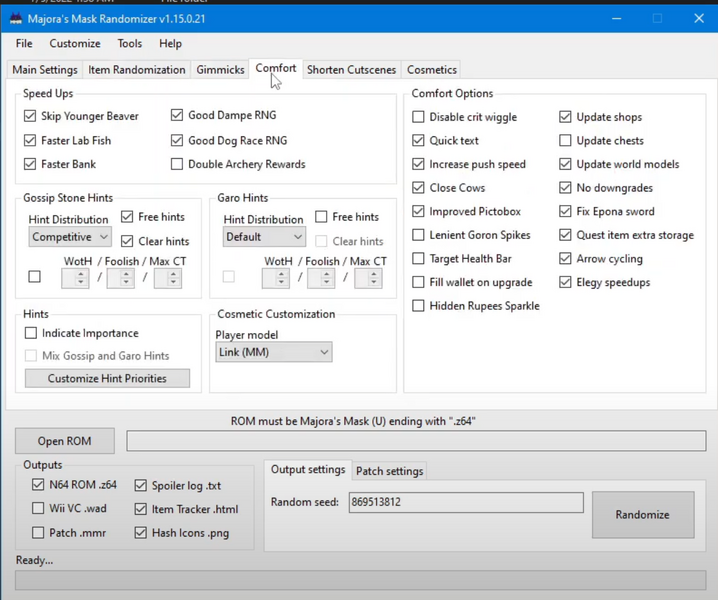
Task: Click the Open ROM button
Action: (65, 441)
